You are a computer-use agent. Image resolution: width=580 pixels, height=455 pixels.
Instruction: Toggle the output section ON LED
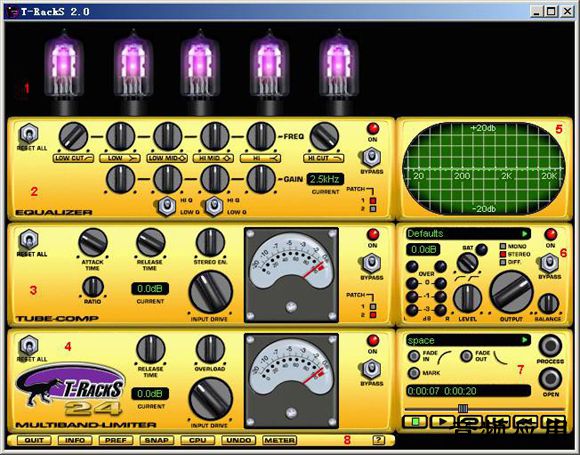click(551, 235)
